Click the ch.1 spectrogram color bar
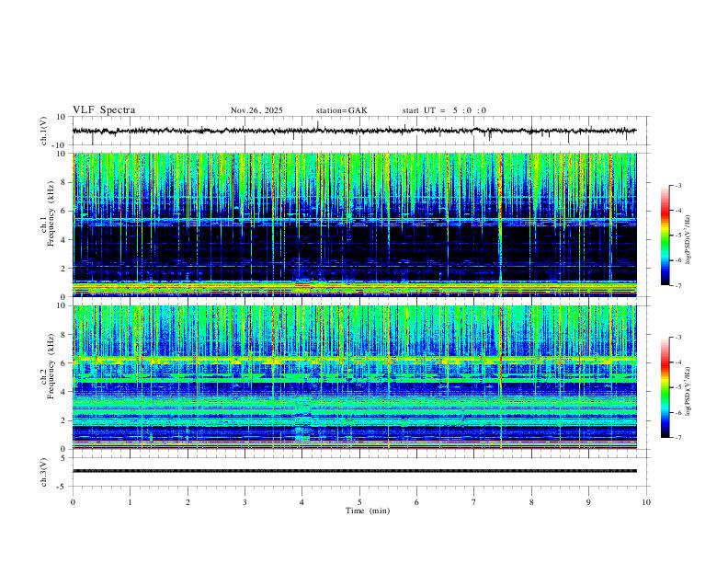728x563 pixels. coord(665,236)
